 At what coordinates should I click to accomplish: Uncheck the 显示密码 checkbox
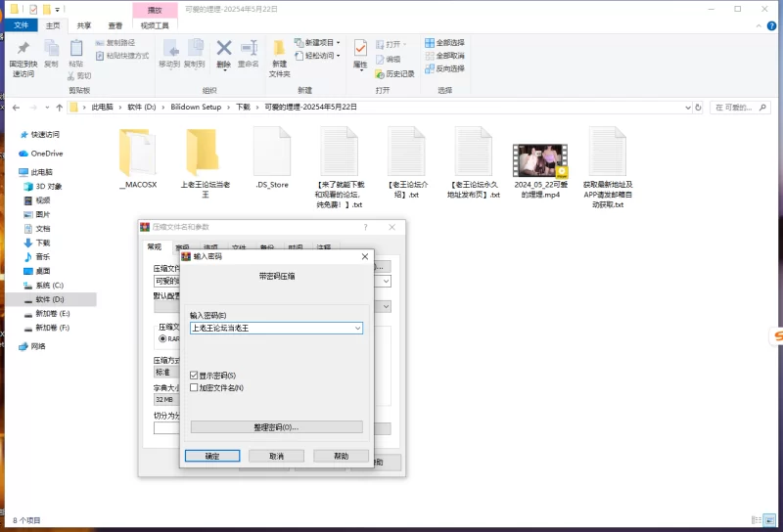(x=194, y=376)
